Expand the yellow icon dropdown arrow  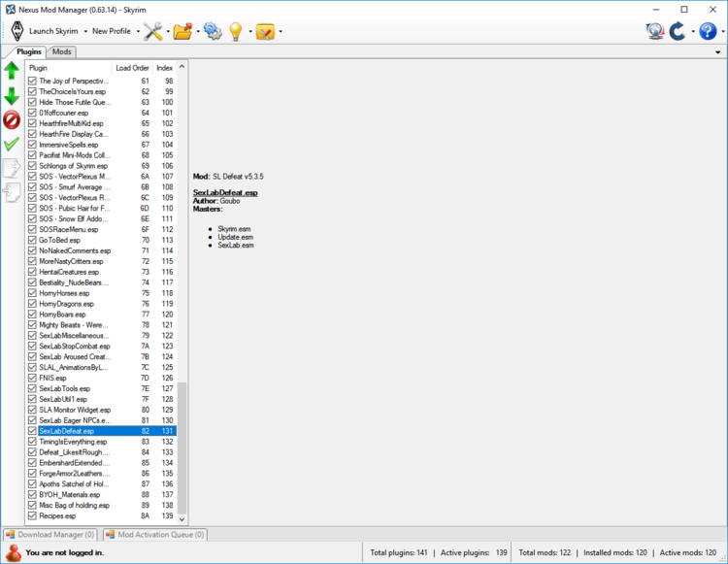pos(281,32)
